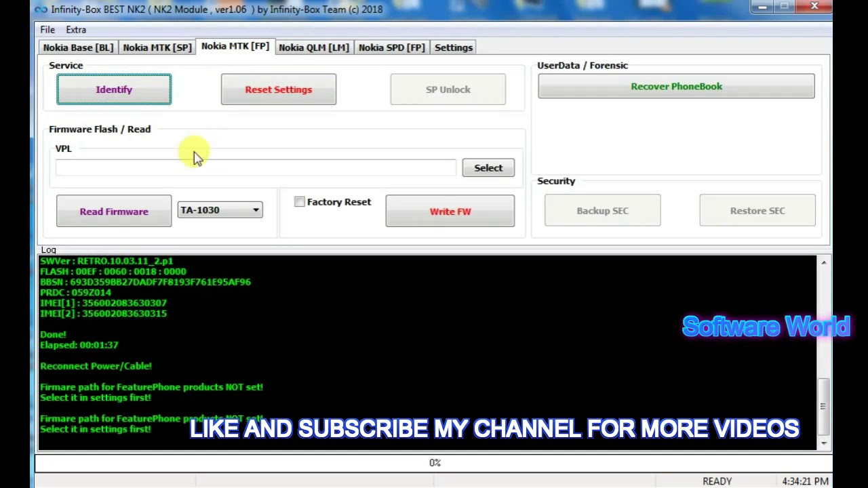Click the SP Unlock button

[x=448, y=89]
